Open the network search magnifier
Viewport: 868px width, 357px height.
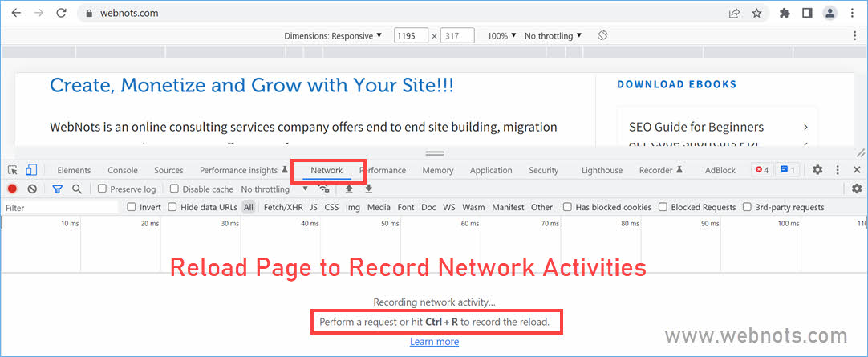coord(77,189)
